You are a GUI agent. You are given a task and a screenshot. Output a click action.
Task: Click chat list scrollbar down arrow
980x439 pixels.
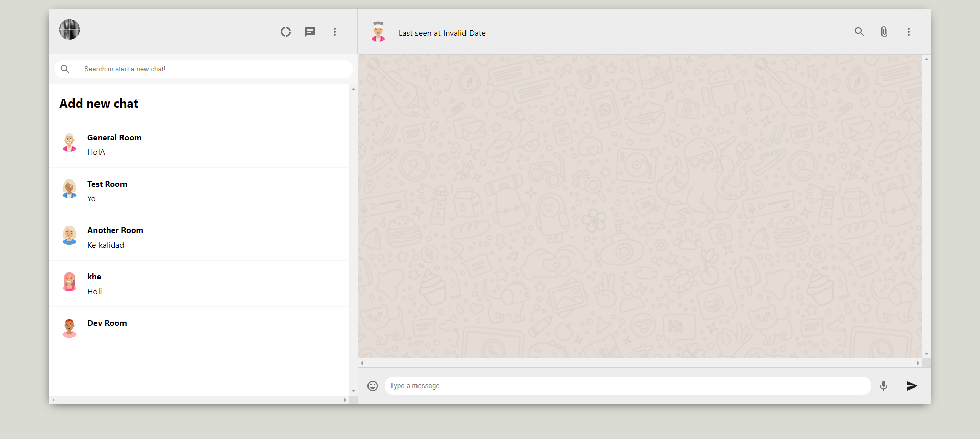(353, 391)
